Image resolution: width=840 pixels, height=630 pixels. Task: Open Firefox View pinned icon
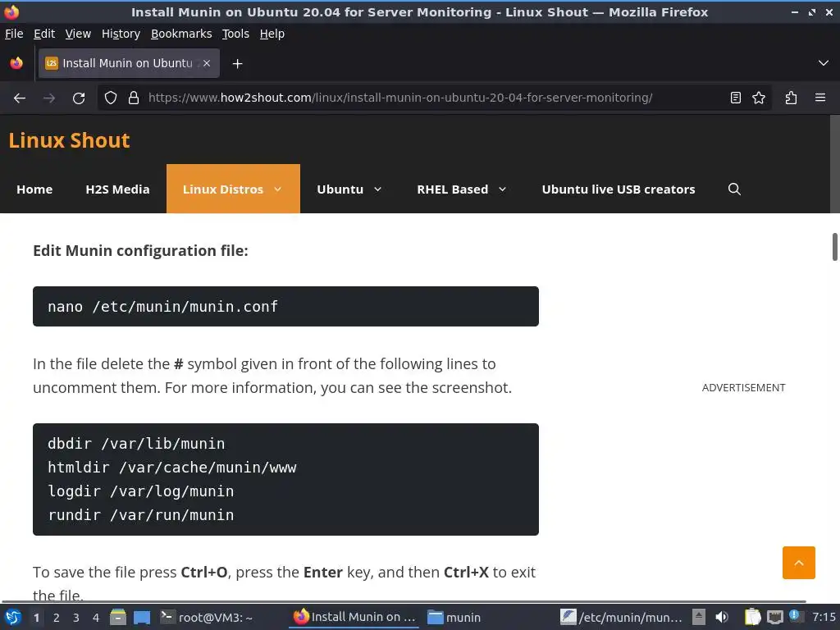[x=16, y=63]
